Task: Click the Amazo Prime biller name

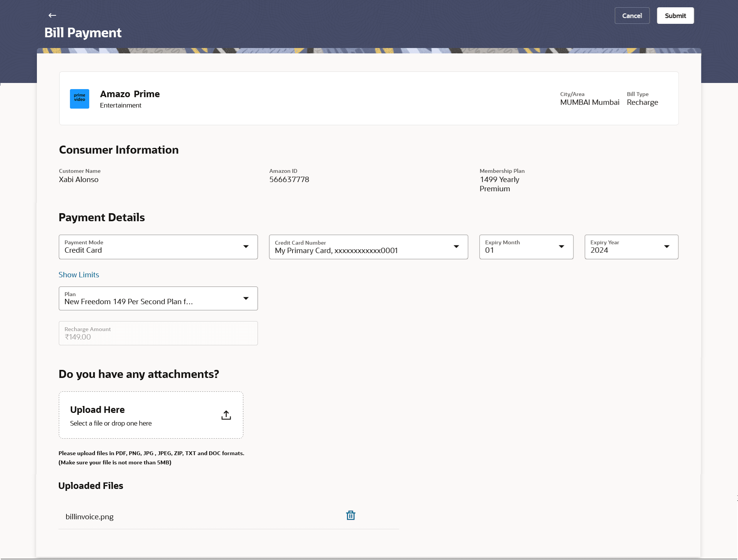Action: pos(130,94)
